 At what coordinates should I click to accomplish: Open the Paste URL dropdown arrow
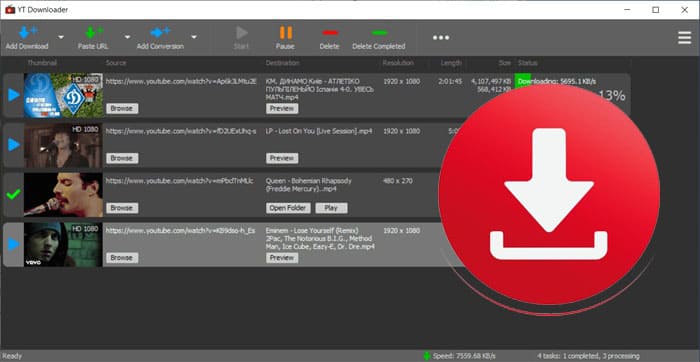127,37
